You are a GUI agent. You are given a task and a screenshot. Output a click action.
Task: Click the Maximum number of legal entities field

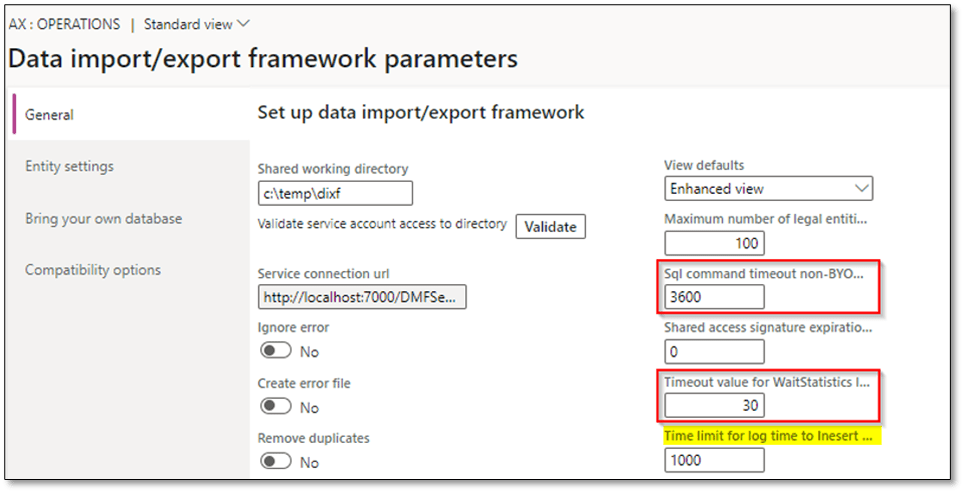click(x=714, y=243)
